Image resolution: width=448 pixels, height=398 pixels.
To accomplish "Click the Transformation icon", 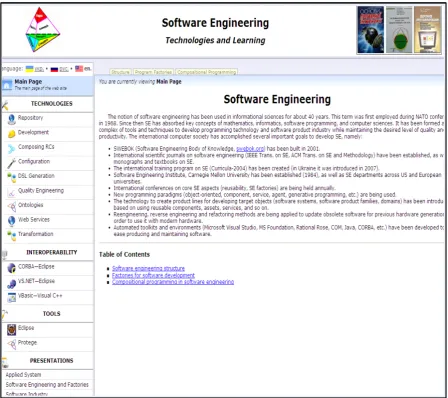I will (11, 235).
